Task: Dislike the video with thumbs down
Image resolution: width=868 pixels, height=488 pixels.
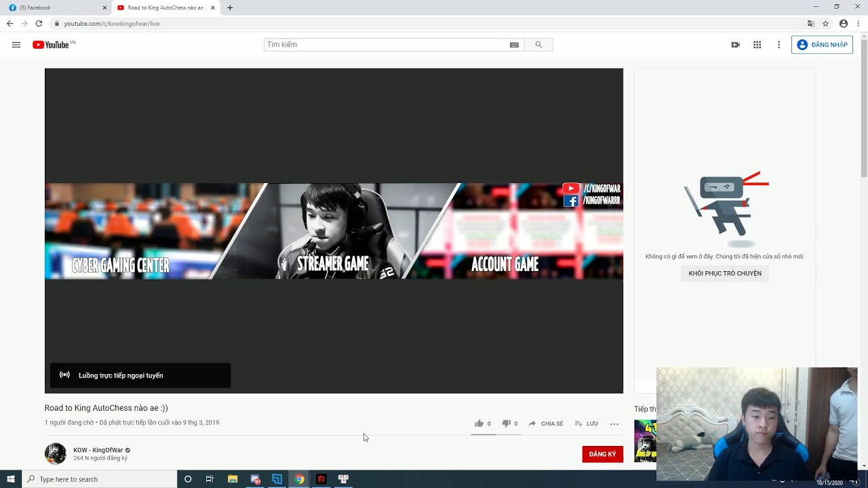Action: [x=506, y=424]
